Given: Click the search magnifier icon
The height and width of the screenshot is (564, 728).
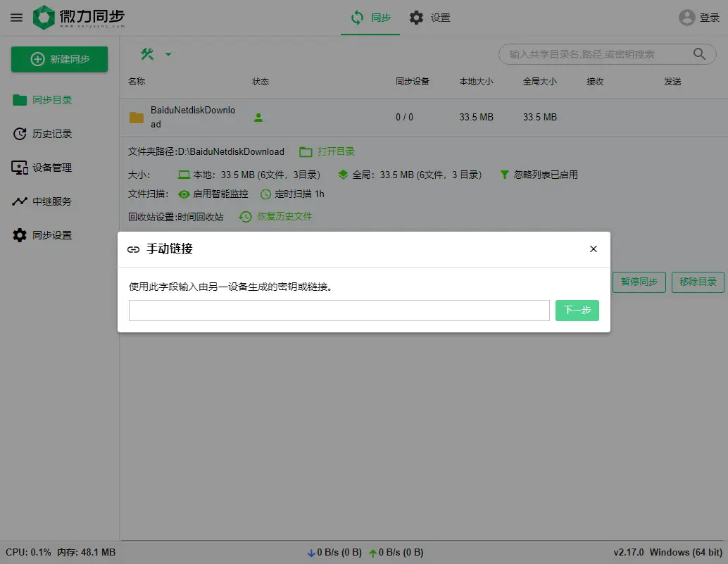Looking at the screenshot, I should (699, 54).
